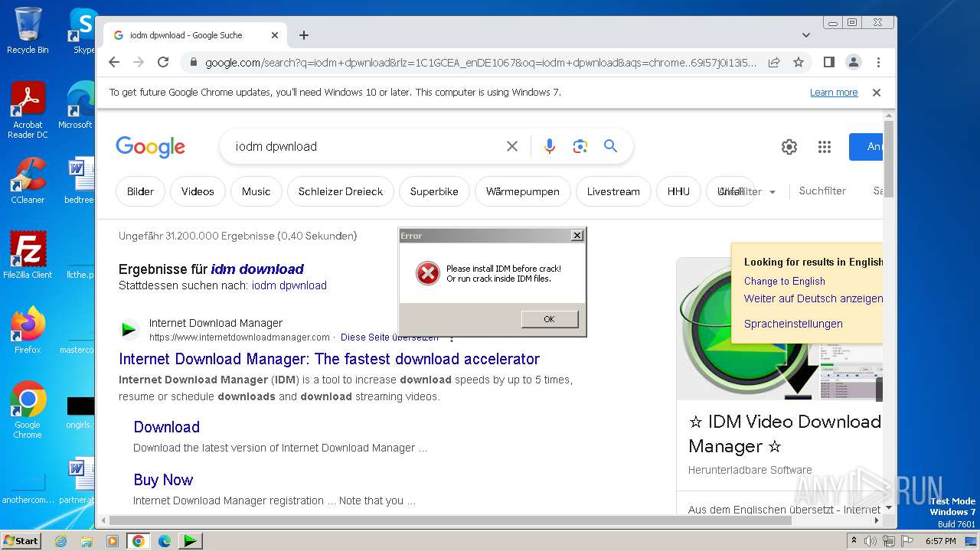Bookmark this page with star icon

tap(799, 62)
